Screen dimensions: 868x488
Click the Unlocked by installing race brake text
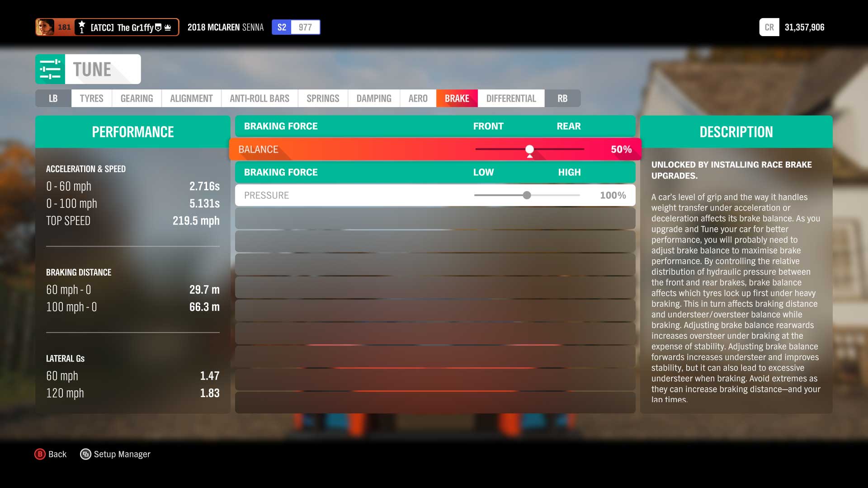731,170
